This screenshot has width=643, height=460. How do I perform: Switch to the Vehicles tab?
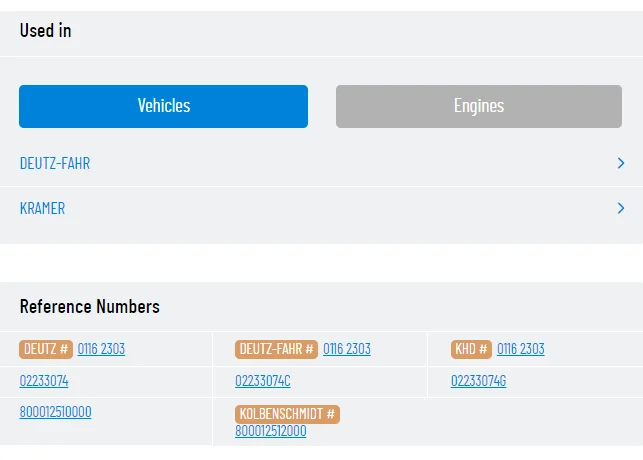point(163,106)
